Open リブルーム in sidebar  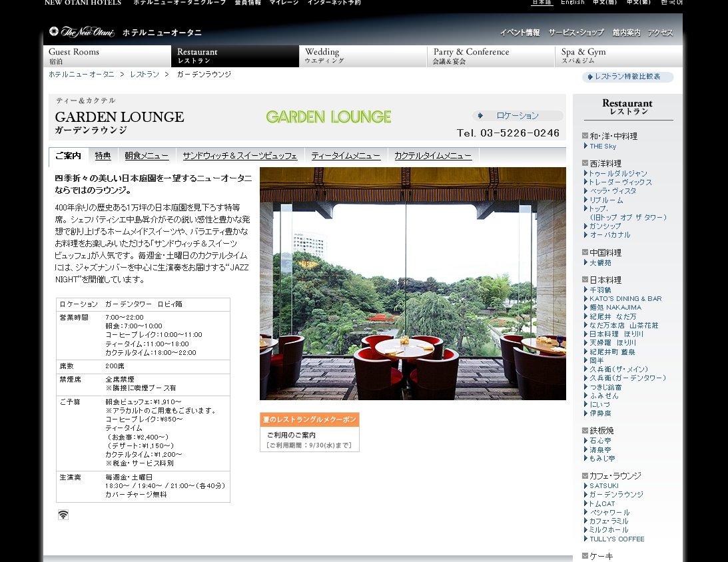click(x=606, y=200)
